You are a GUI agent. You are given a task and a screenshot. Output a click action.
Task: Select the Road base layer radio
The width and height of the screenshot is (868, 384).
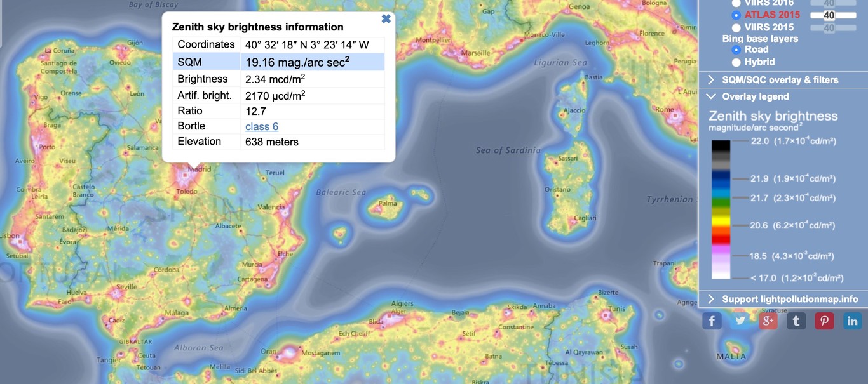coord(736,50)
